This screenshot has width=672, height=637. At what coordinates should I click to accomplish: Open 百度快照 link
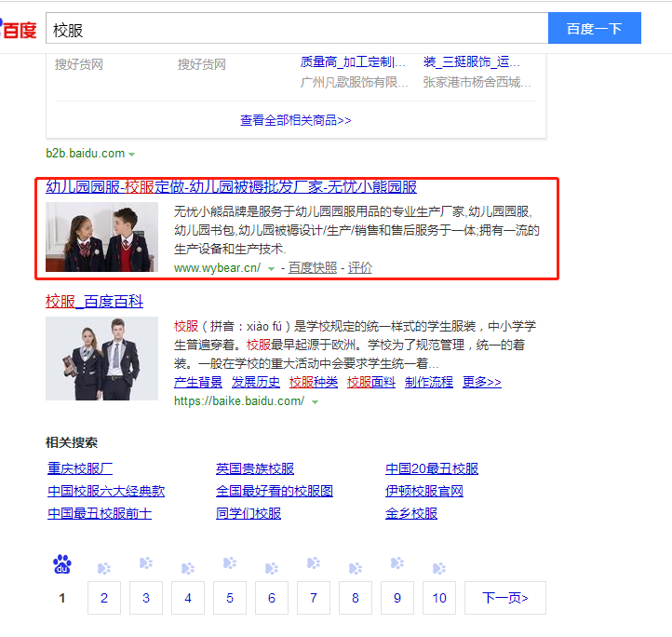pos(313,267)
